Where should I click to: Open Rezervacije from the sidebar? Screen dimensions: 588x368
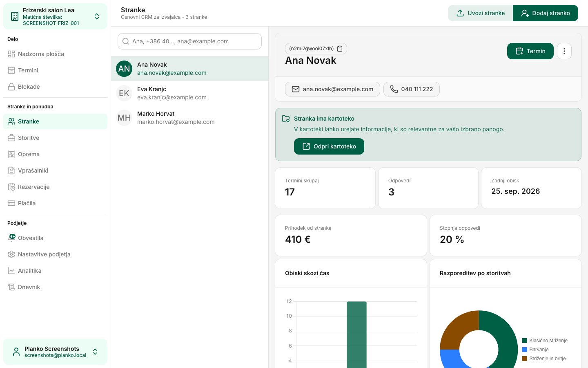tap(55, 187)
